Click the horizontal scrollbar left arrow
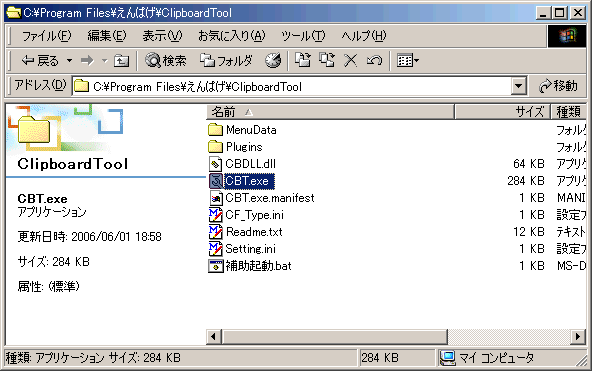The width and height of the screenshot is (592, 371). (x=214, y=336)
